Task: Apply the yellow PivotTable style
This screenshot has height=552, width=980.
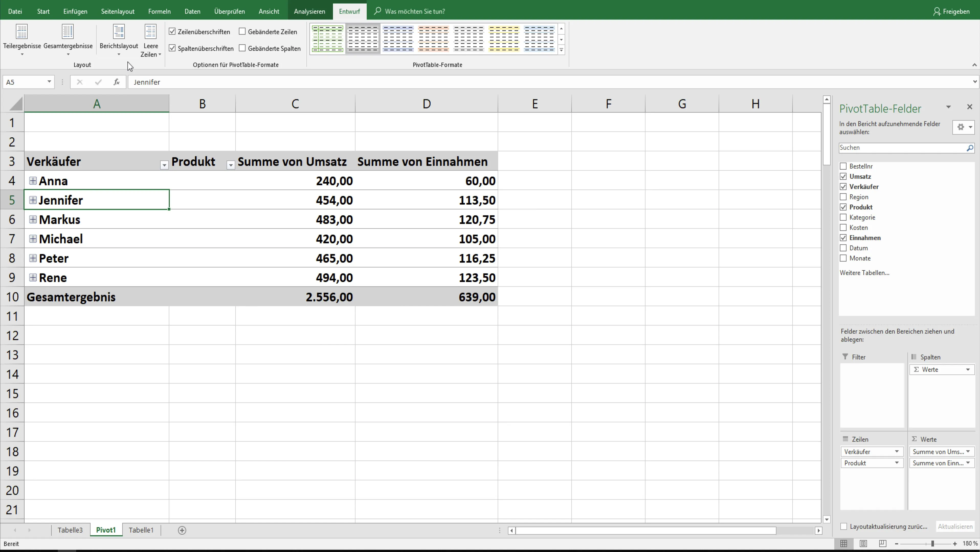Action: (504, 39)
